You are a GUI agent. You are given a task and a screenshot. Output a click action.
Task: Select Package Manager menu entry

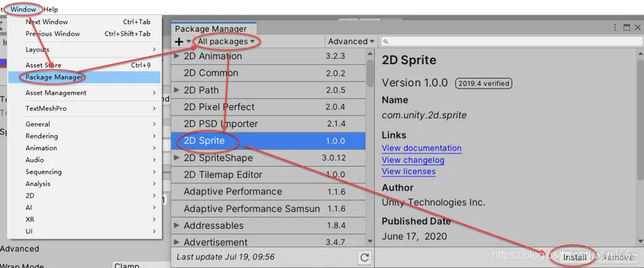point(84,77)
